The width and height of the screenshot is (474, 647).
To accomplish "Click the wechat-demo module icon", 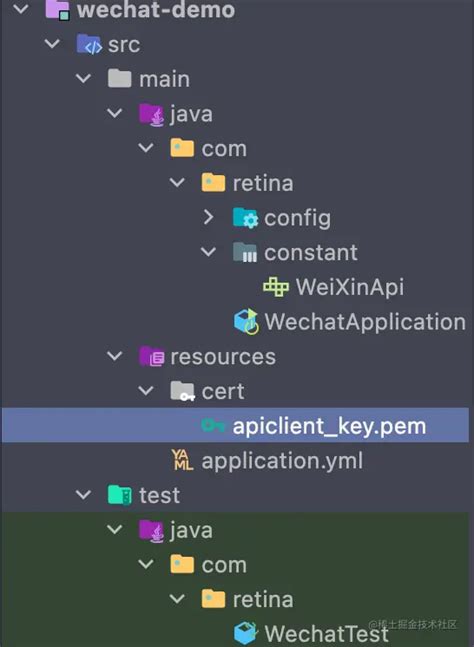I will coord(57,10).
